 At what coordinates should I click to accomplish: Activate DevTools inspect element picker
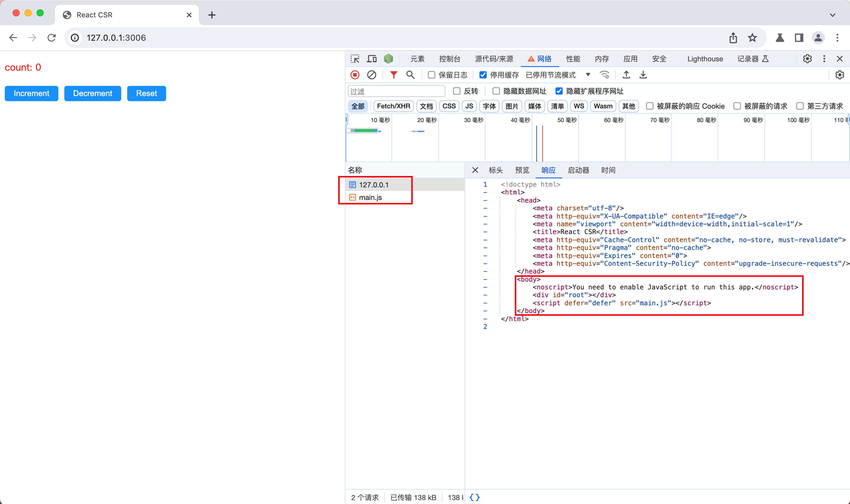(x=355, y=59)
